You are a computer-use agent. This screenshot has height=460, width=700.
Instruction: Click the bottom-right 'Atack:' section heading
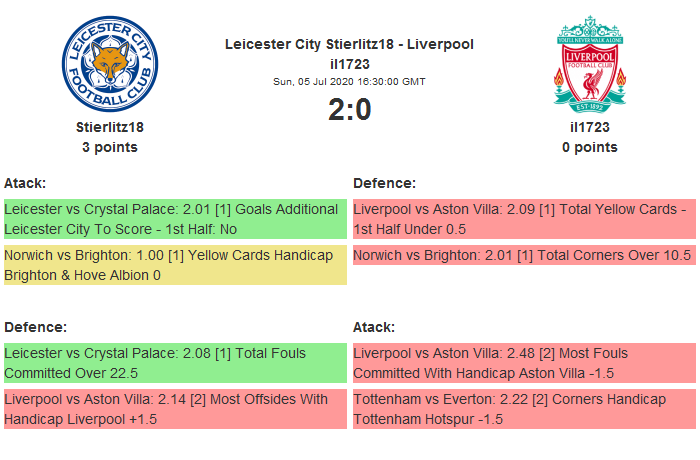point(374,327)
